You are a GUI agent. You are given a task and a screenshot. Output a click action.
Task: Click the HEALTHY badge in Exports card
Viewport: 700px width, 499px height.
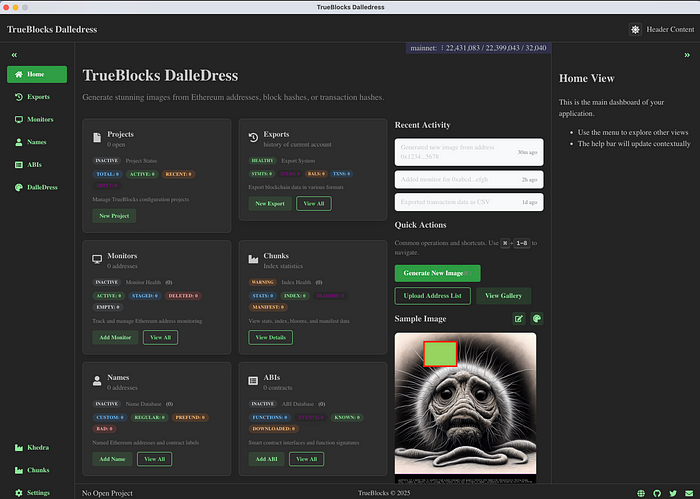(x=262, y=161)
